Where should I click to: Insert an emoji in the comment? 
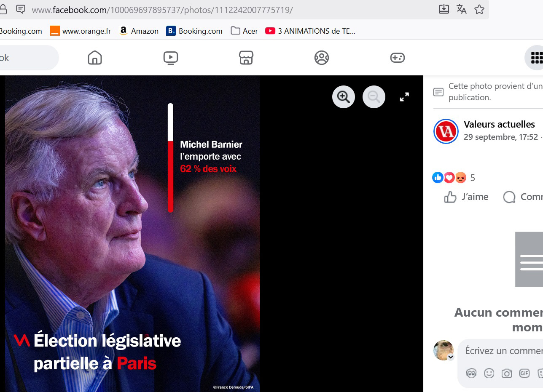(489, 373)
